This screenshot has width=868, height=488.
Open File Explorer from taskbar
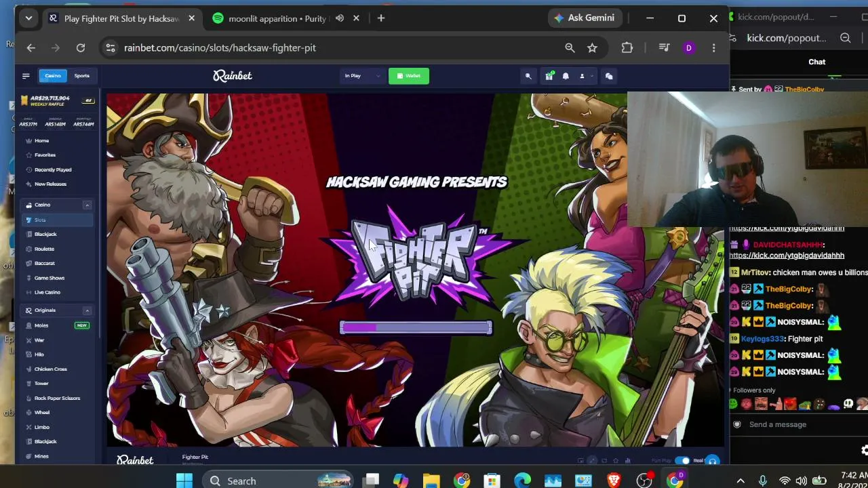431,481
